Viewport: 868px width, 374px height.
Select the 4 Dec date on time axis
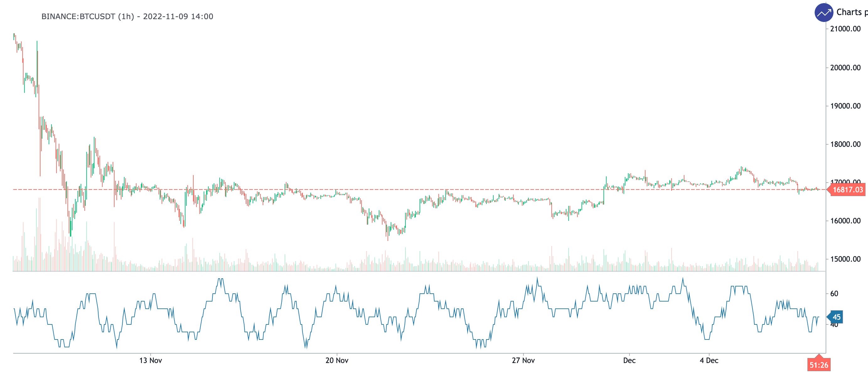coord(709,361)
